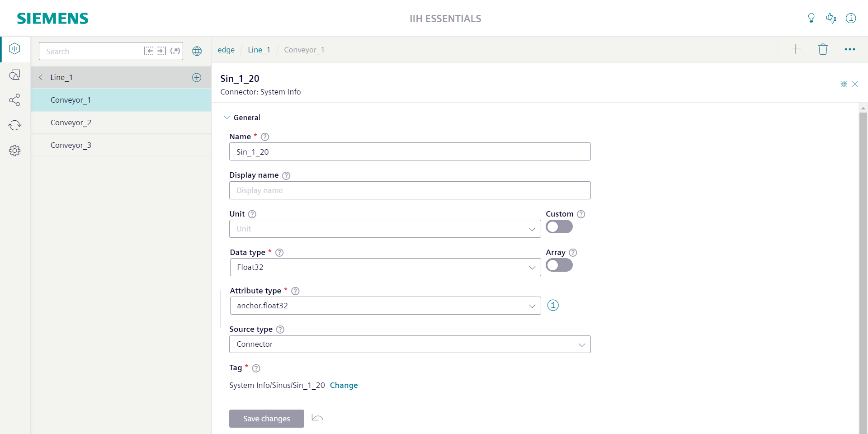
Task: Expand the Source type Connector dropdown
Action: [410, 344]
